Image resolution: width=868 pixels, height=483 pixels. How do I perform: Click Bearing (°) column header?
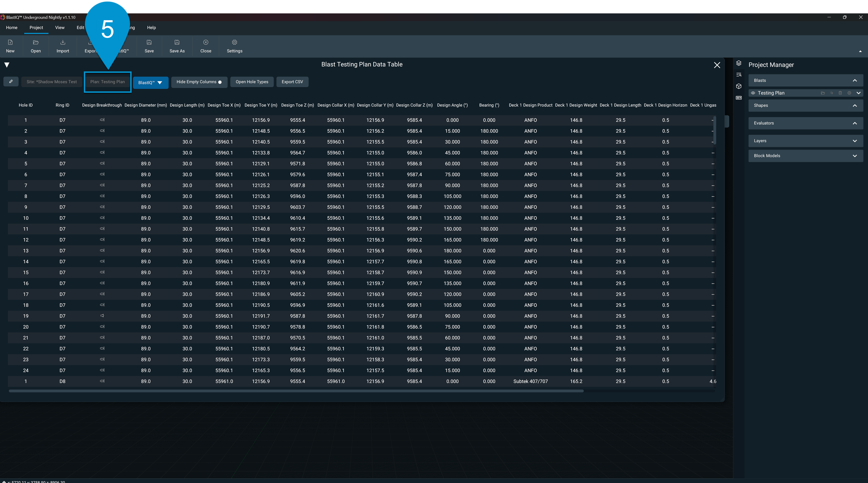click(x=489, y=105)
